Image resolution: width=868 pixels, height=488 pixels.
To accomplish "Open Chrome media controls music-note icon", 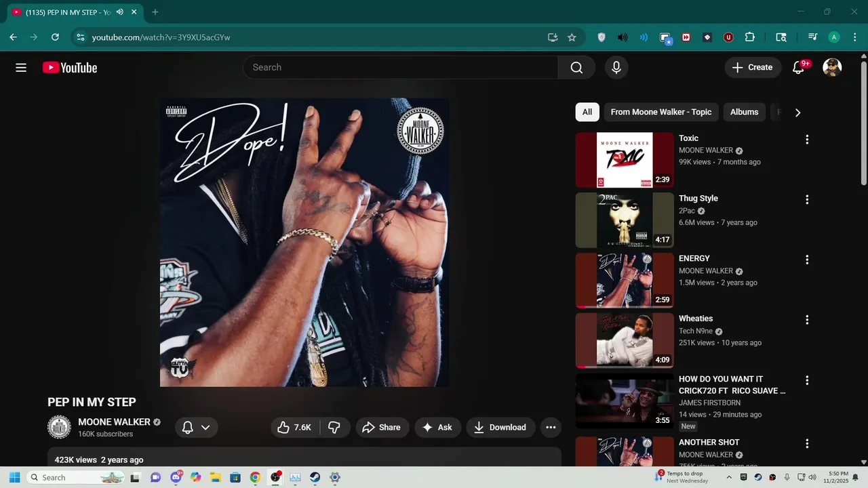I will coord(812,37).
